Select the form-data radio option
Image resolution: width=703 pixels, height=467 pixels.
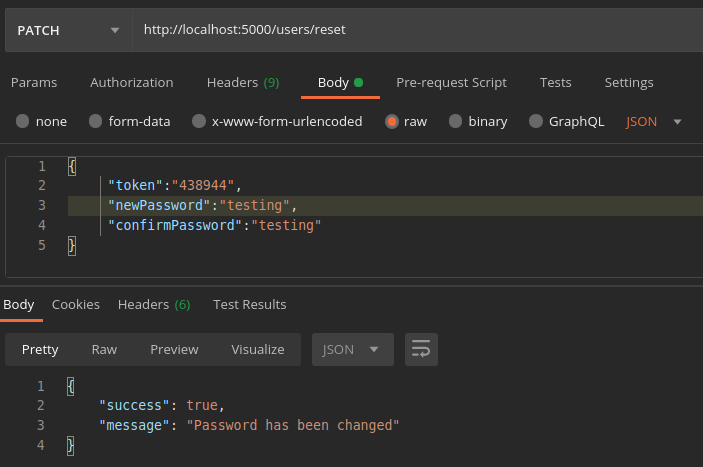pyautogui.click(x=96, y=121)
